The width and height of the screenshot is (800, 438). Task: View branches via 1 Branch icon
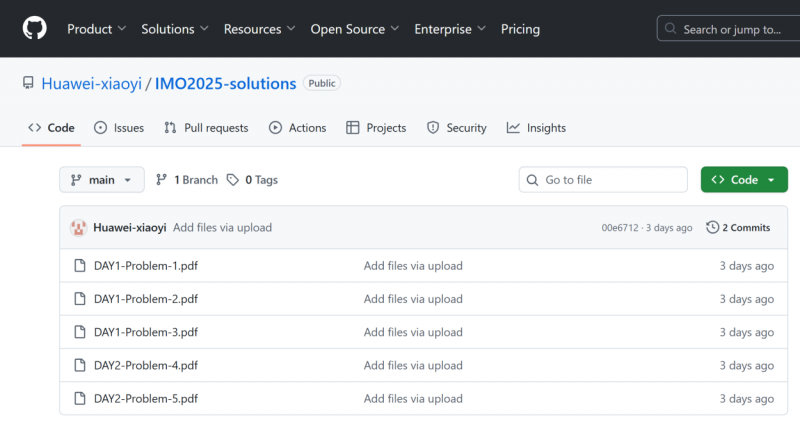[161, 180]
